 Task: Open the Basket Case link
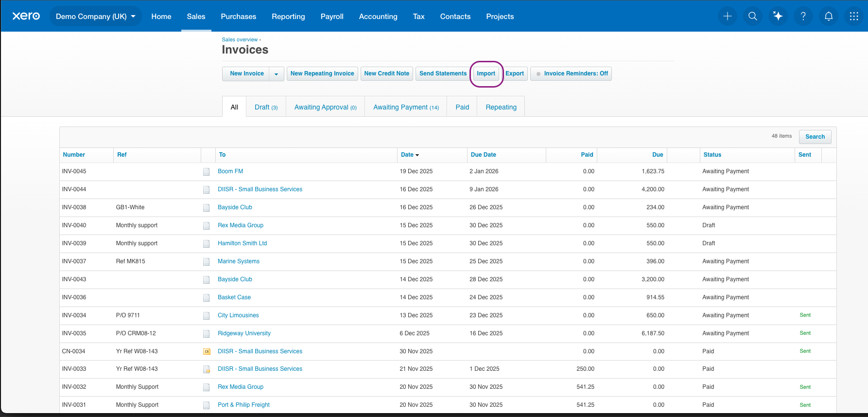(x=234, y=297)
